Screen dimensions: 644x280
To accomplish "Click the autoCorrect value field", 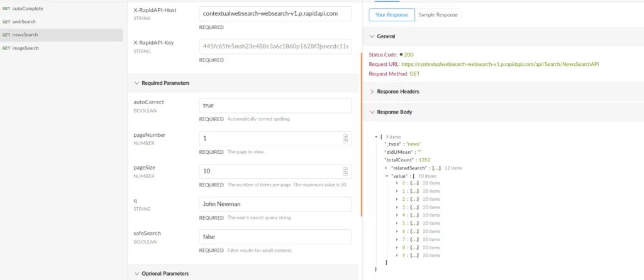I will tap(275, 105).
